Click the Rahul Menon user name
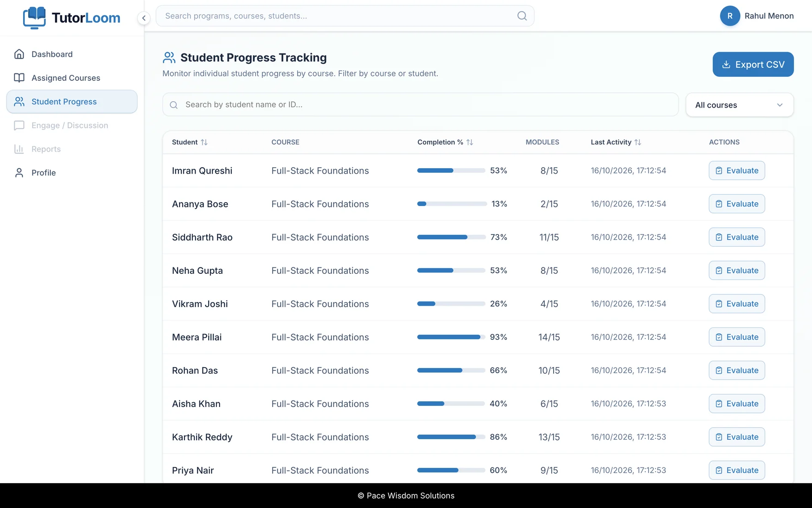Viewport: 812px width, 508px height. click(x=769, y=16)
